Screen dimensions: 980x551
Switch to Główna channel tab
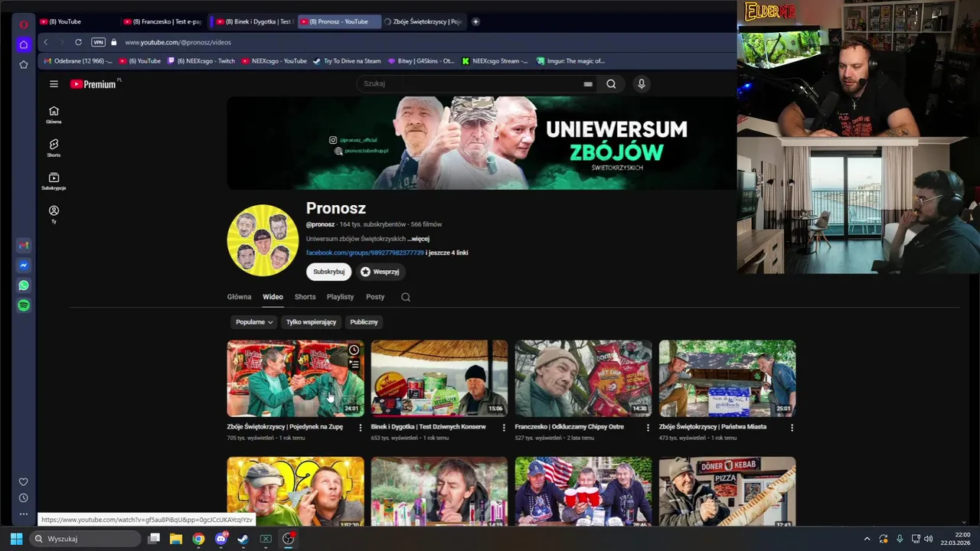239,297
